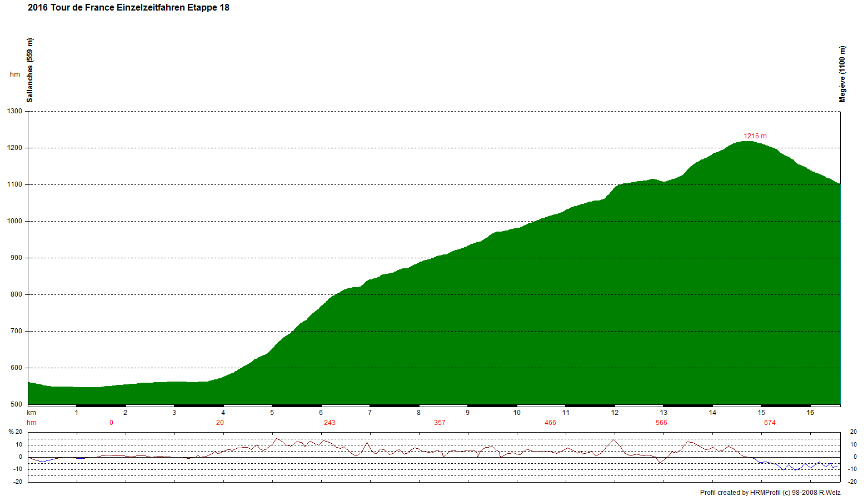
Task: Select kilometer 5 on the distance axis
Action: coord(272,413)
